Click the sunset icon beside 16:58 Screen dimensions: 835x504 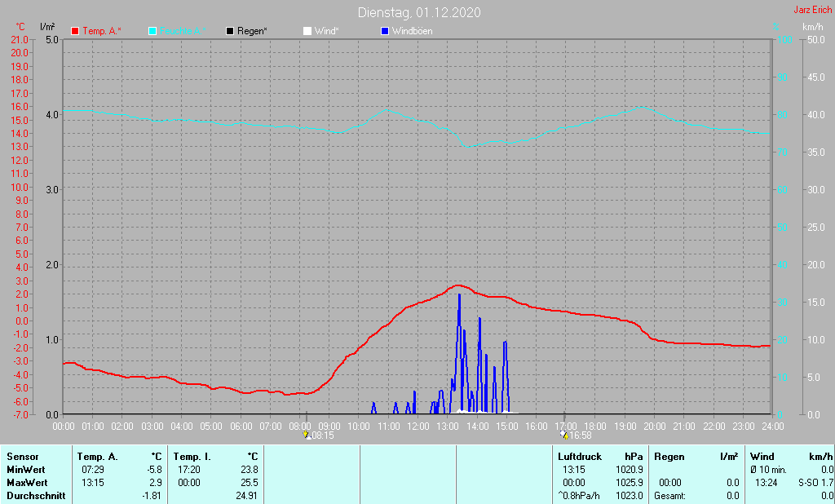564,435
